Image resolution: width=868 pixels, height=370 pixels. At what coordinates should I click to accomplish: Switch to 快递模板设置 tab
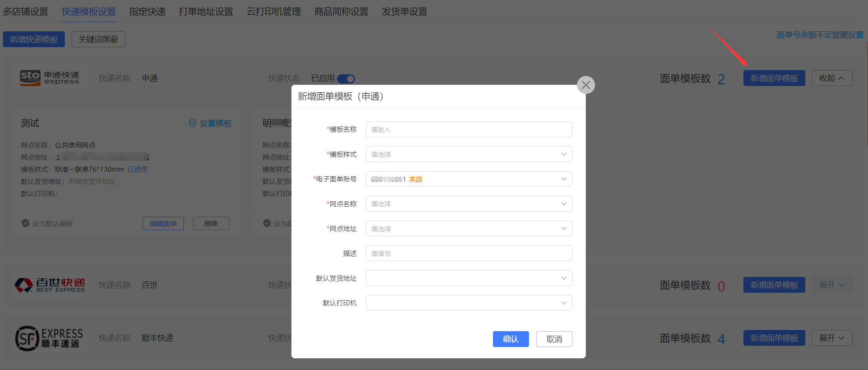click(89, 12)
